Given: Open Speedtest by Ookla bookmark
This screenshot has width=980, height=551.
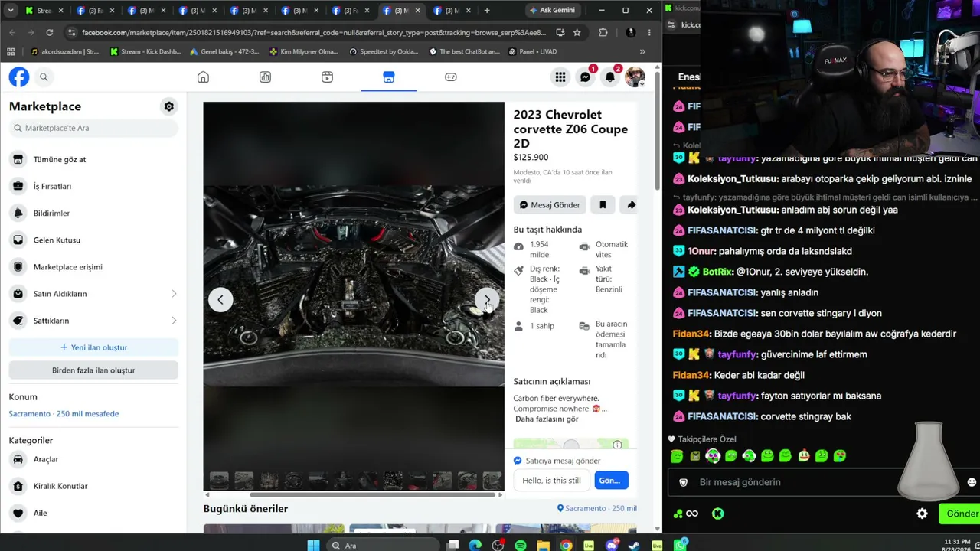Looking at the screenshot, I should [x=384, y=51].
